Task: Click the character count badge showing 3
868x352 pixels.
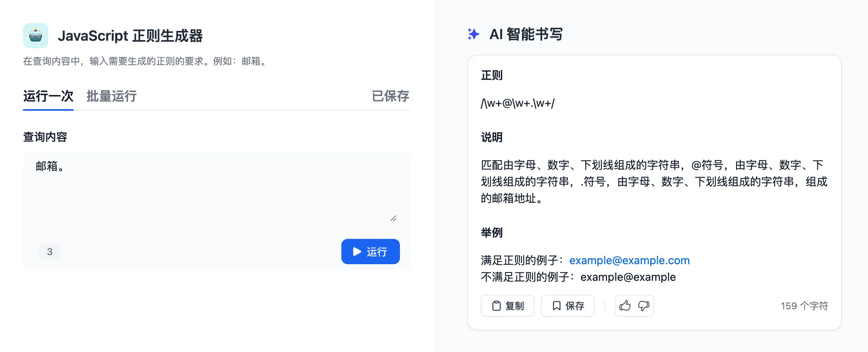Action: (50, 252)
